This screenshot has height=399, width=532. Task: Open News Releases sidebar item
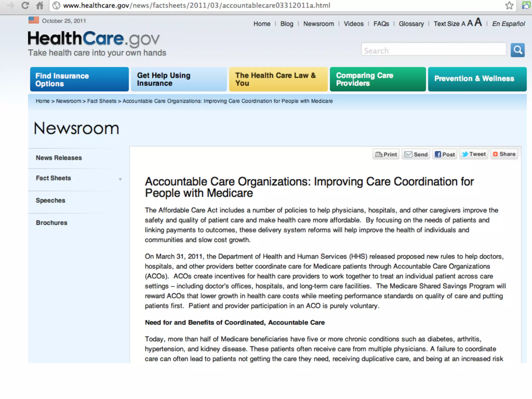(x=59, y=158)
